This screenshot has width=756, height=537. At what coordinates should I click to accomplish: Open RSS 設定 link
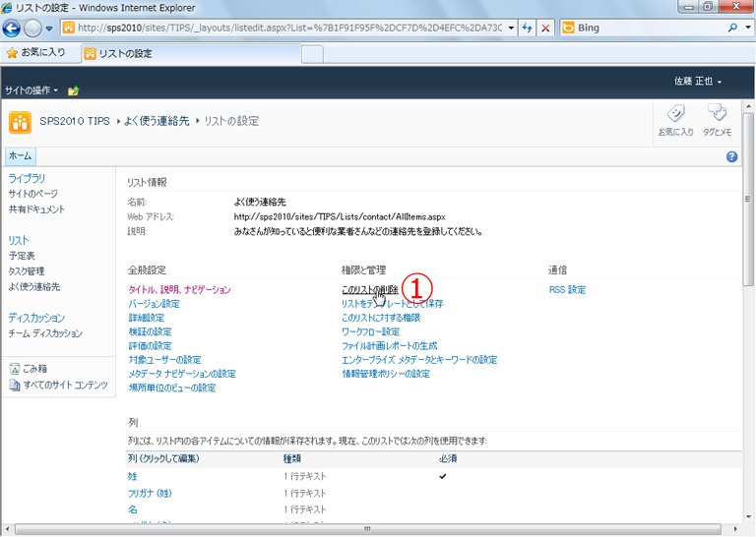567,290
